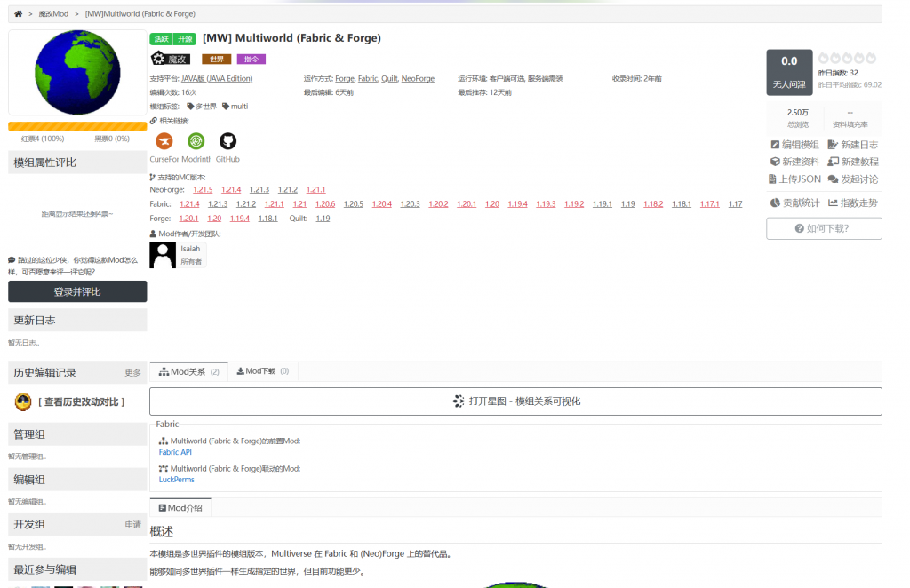Select NeoForge version 1.21.1
The width and height of the screenshot is (910, 588).
[x=315, y=189]
